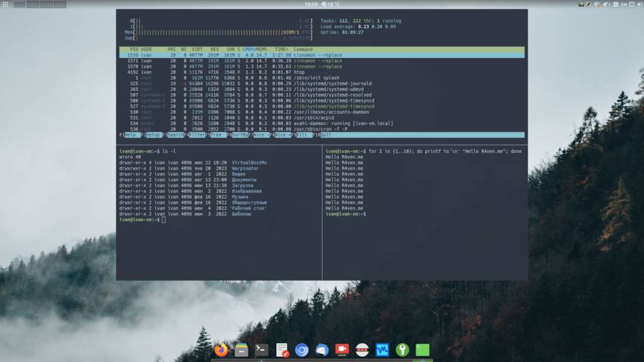The height and width of the screenshot is (362, 644).
Task: Sort processes by the PID column header
Action: coord(133,49)
